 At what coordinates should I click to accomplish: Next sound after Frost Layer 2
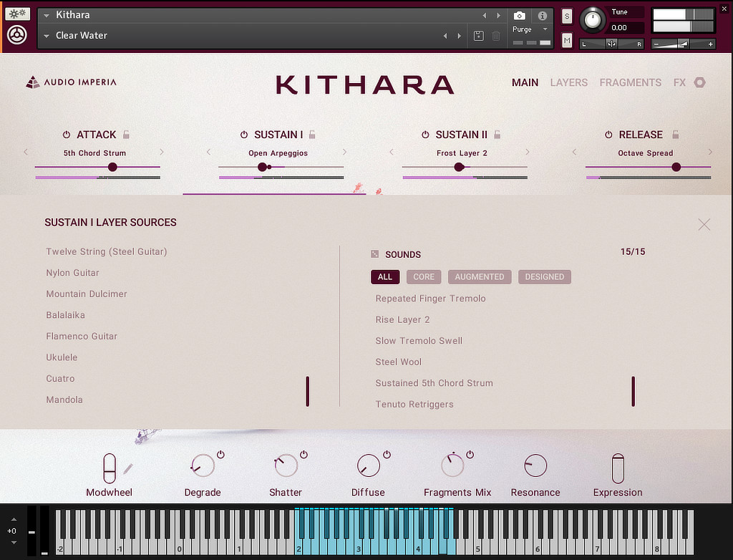pyautogui.click(x=528, y=152)
